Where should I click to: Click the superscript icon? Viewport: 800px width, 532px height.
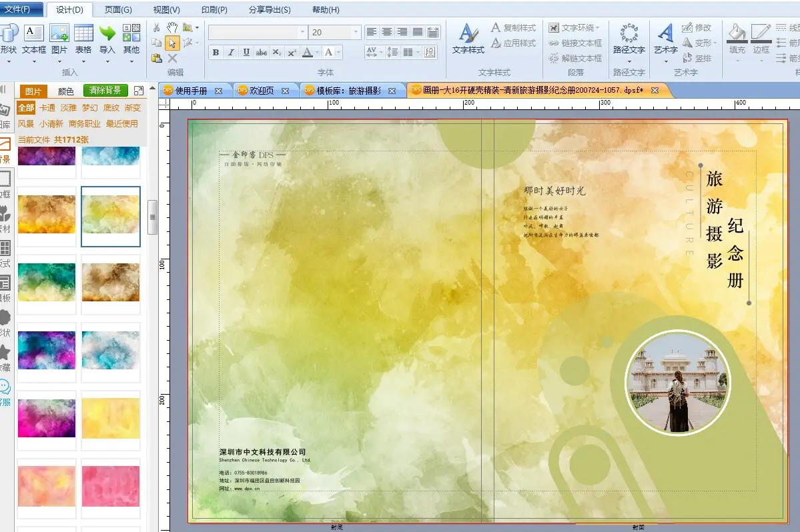point(292,52)
